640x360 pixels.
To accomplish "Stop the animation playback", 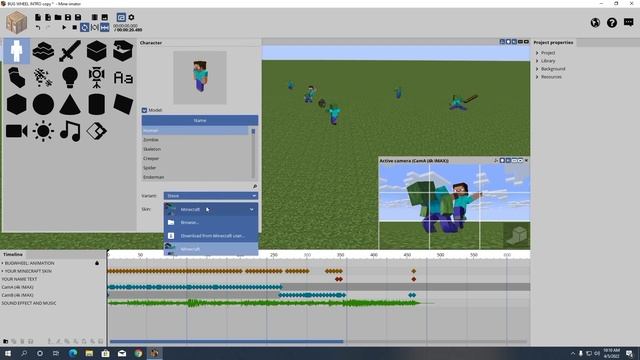I will [x=74, y=27].
